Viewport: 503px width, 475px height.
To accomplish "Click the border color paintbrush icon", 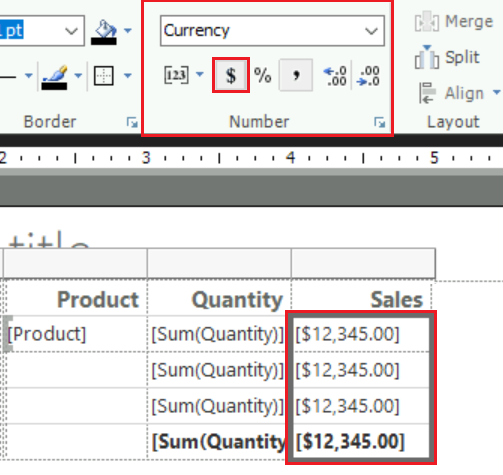I will (54, 77).
